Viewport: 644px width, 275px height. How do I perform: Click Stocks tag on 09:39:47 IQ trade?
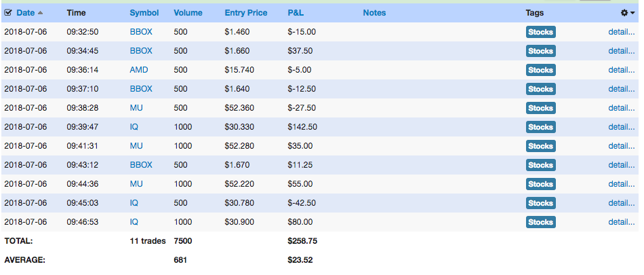[540, 127]
